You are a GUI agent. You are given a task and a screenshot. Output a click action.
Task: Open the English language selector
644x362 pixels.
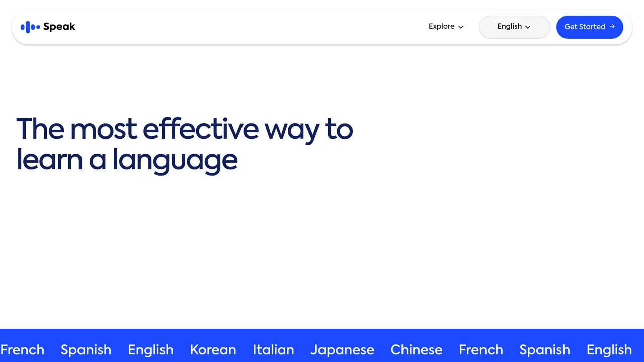point(514,27)
